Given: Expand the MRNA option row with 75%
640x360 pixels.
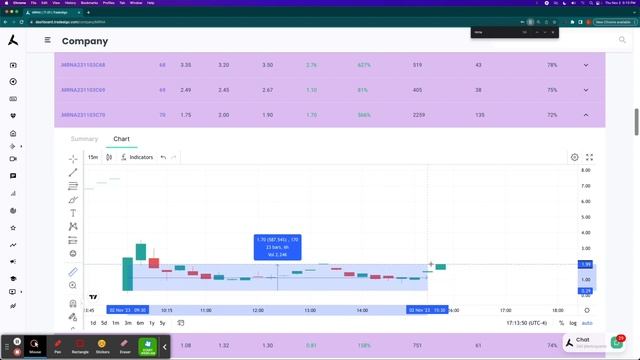Looking at the screenshot, I should point(586,90).
